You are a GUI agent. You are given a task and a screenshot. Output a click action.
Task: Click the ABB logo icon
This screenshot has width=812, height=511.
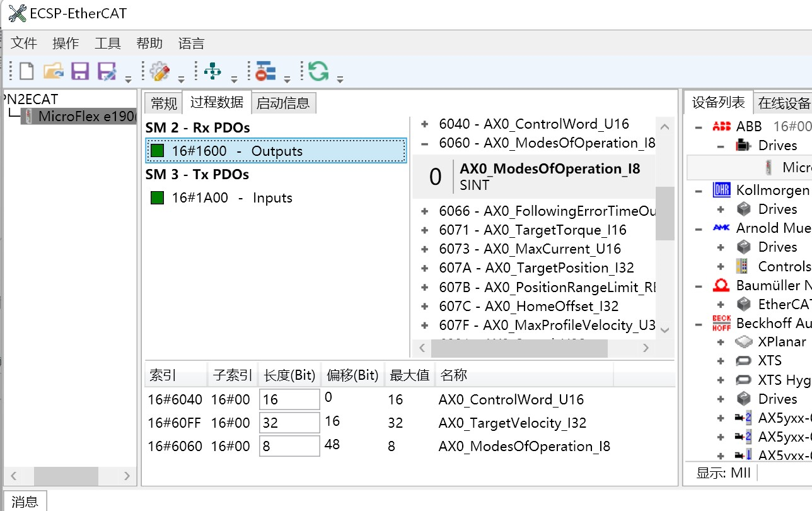tap(721, 126)
